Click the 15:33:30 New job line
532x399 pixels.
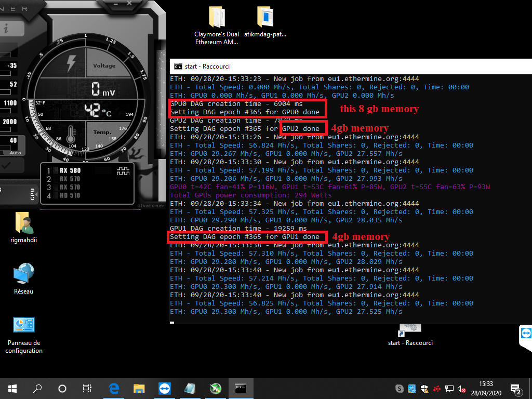295,162
